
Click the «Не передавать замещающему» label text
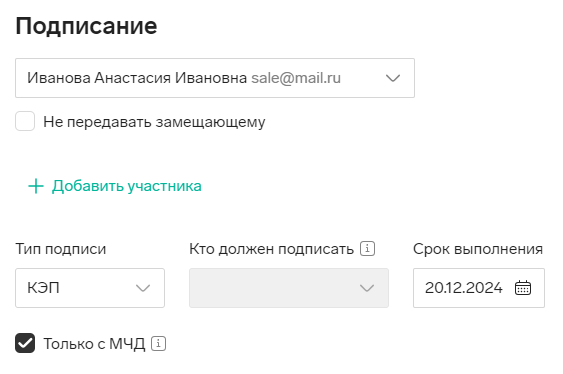pyautogui.click(x=154, y=122)
